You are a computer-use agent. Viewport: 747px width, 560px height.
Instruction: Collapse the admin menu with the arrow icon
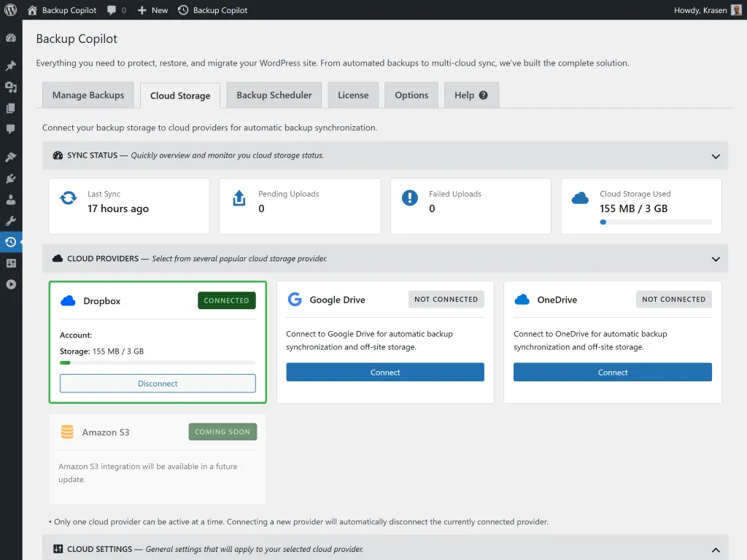[x=12, y=284]
